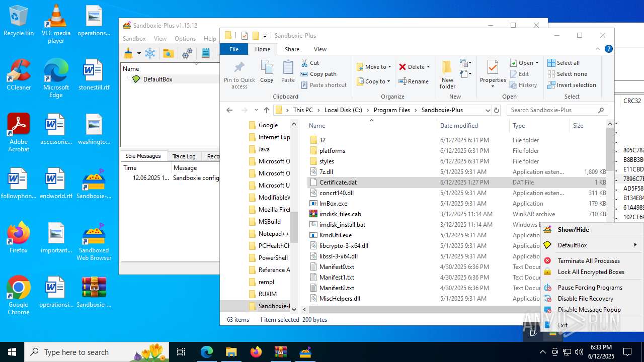
Task: Open the Delete dropdown arrow
Action: pyautogui.click(x=428, y=67)
